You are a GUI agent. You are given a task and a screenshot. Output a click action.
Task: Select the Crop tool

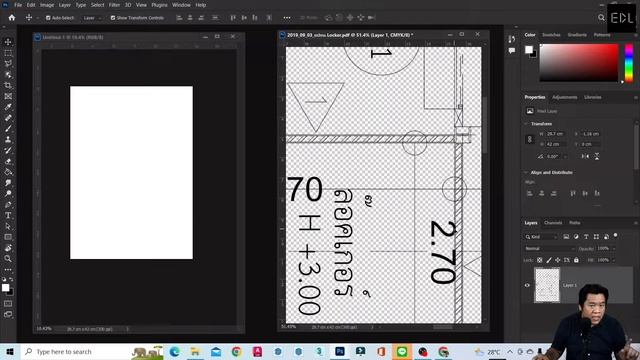tap(8, 85)
